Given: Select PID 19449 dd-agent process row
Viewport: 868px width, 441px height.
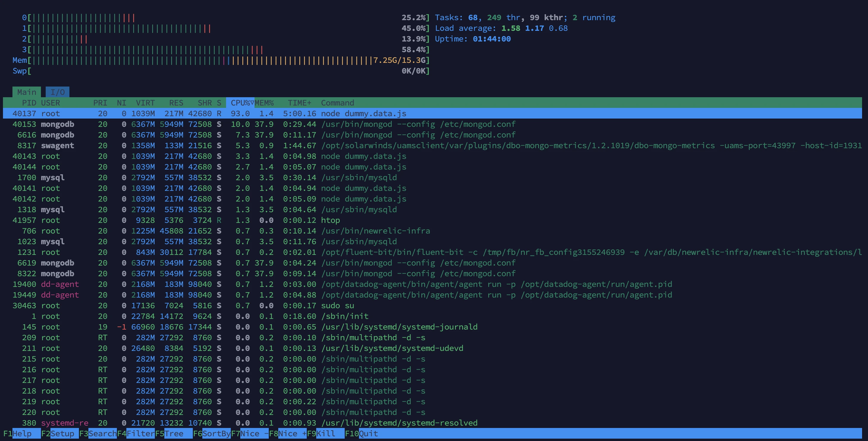Looking at the screenshot, I should point(432,295).
